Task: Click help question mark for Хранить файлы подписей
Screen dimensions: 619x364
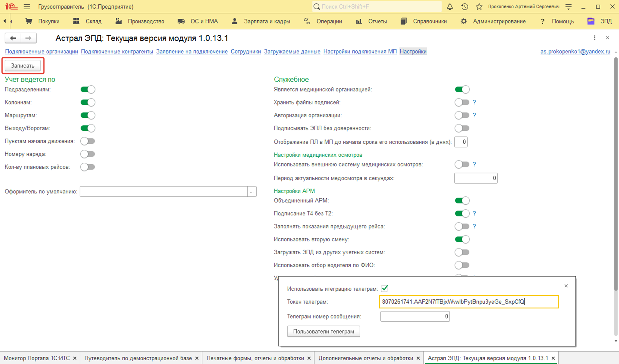Action: point(474,102)
